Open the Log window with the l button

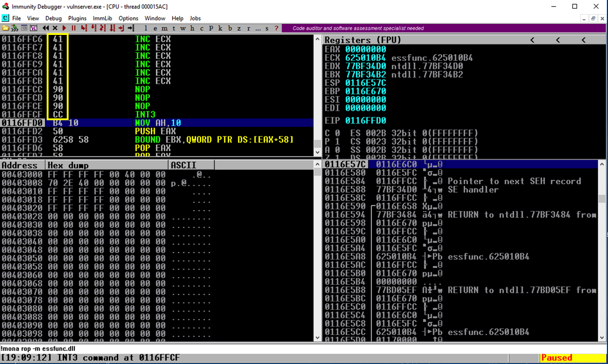tap(146, 28)
